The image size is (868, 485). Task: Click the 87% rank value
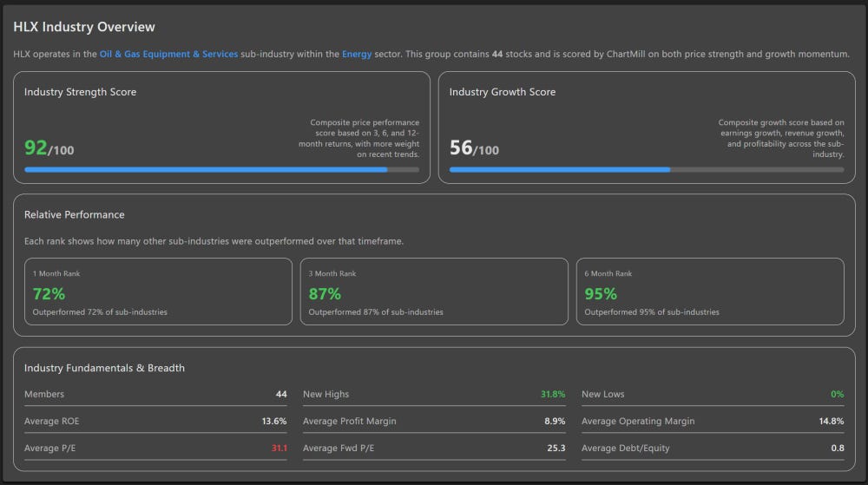coord(325,293)
